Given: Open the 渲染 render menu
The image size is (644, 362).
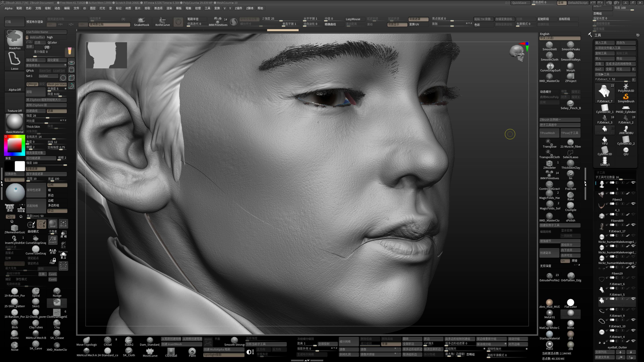Looking at the screenshot, I should click(169, 8).
